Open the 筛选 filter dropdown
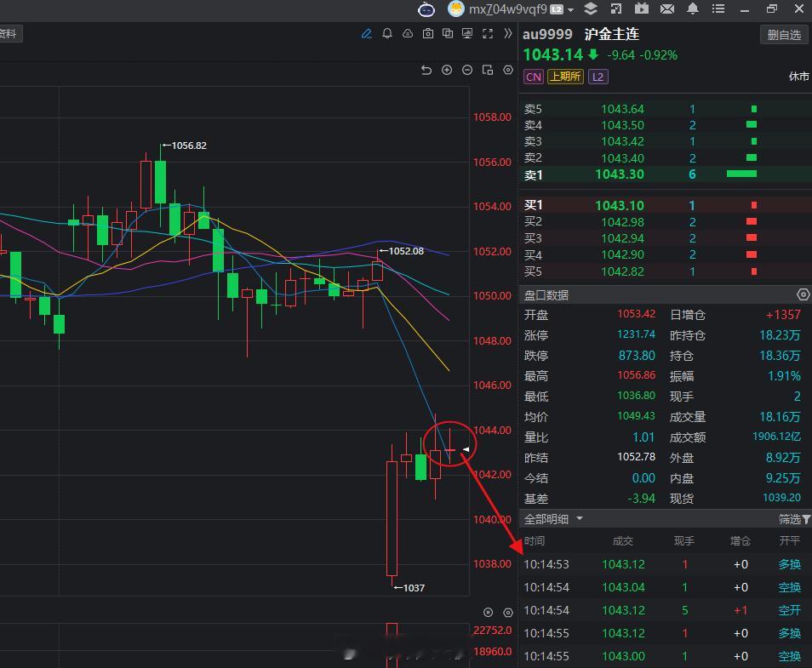This screenshot has height=668, width=812. (792, 519)
